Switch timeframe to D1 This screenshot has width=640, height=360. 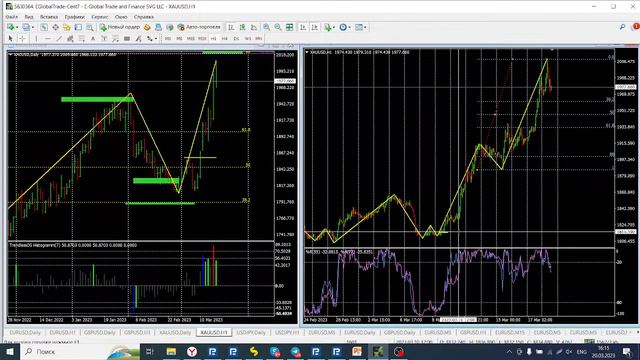tap(236, 38)
